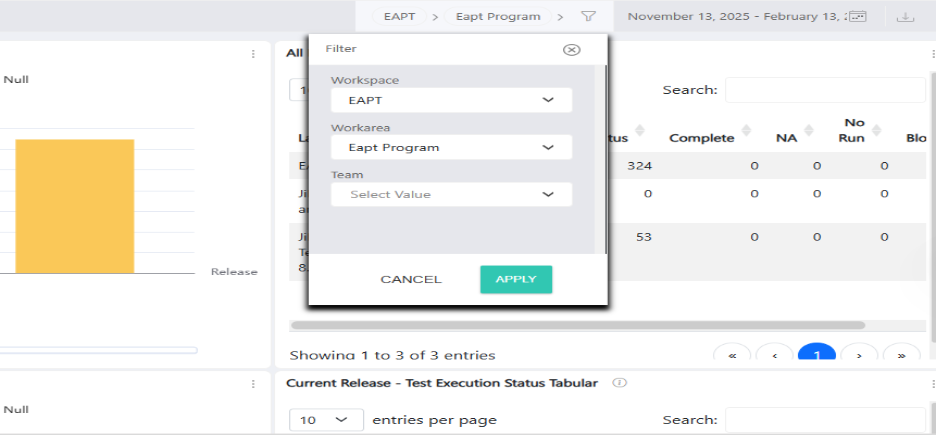Open the calendar date range picker icon
Screen dimensions: 936x435
[x=858, y=17]
